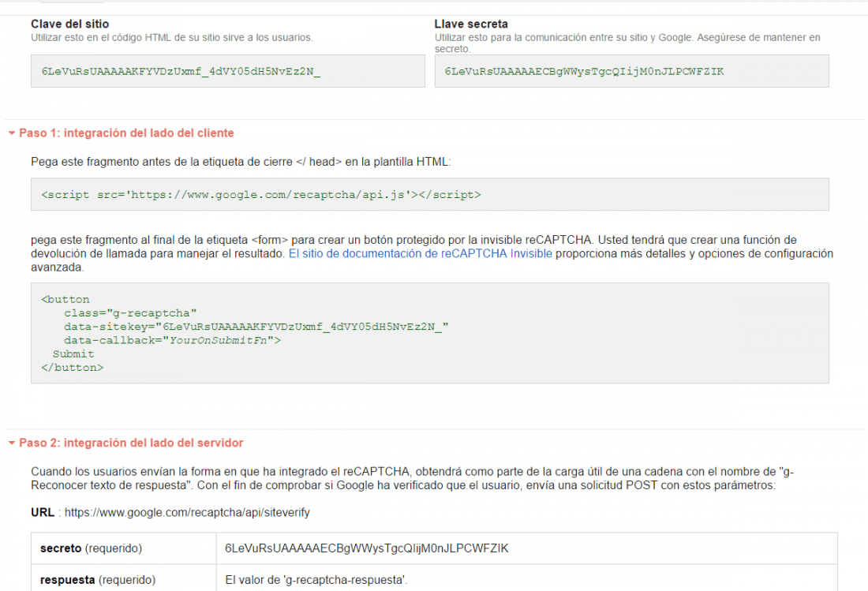Click the El valor de 'g-recaptcha-respuesta' cell
Image resolution: width=868 pixels, height=591 pixels.
coord(526,578)
